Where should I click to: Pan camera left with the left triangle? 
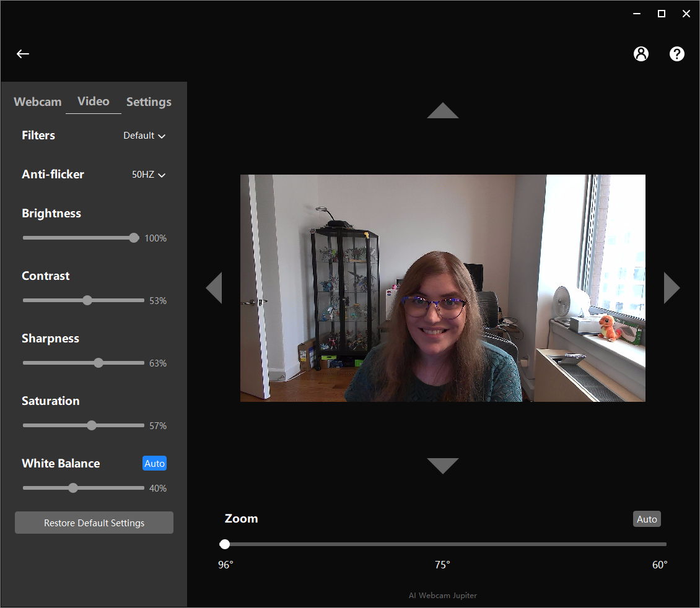pos(214,288)
